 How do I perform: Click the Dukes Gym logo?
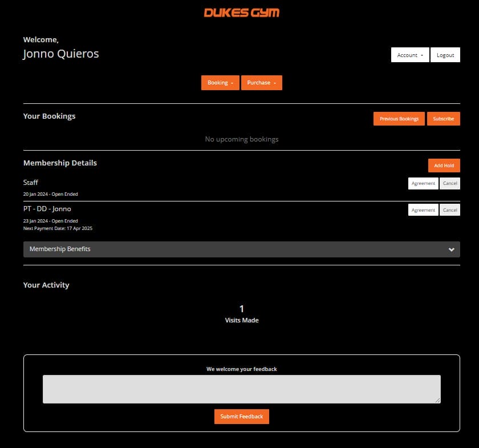click(242, 13)
